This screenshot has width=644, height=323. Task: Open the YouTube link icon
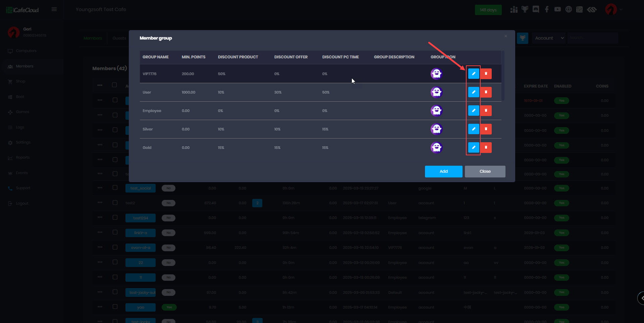557,9
